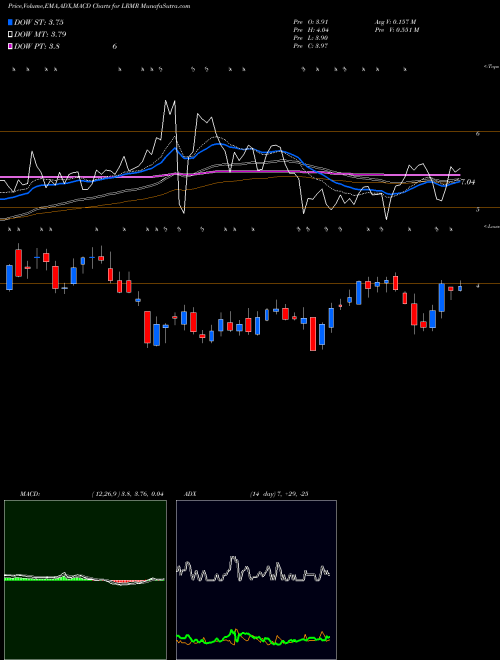Click the 'Avg V: 0.157 M' volume text
The image size is (500, 660).
point(395,22)
